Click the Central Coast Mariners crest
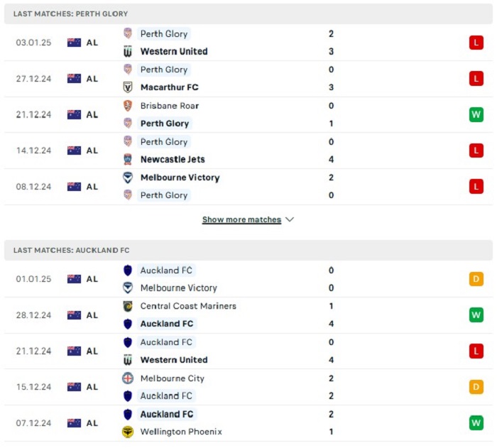Viewport: 497px width, 448px height. [128, 306]
